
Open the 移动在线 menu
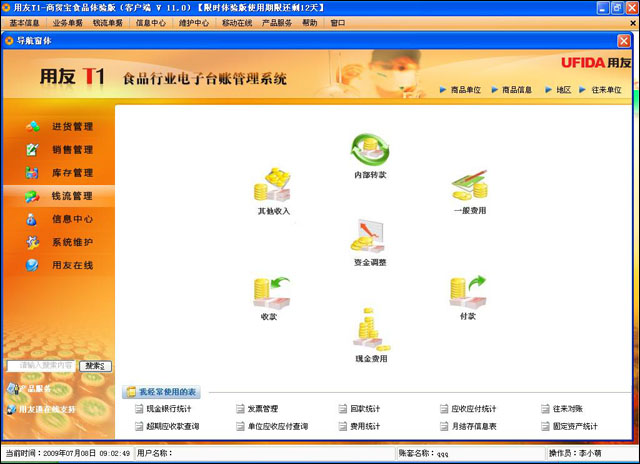(x=237, y=23)
